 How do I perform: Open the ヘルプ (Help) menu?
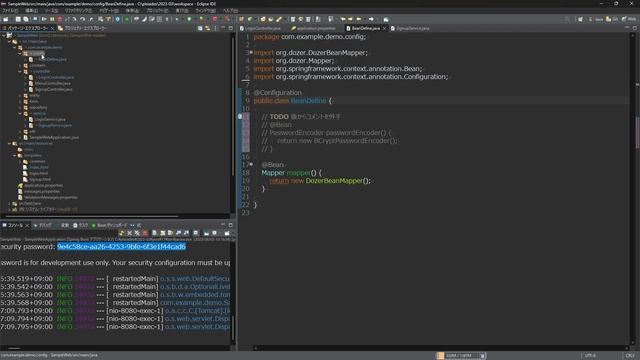click(231, 11)
